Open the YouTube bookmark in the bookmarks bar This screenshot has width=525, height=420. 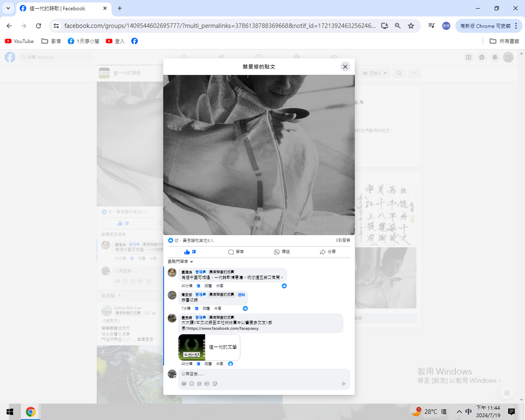(19, 41)
